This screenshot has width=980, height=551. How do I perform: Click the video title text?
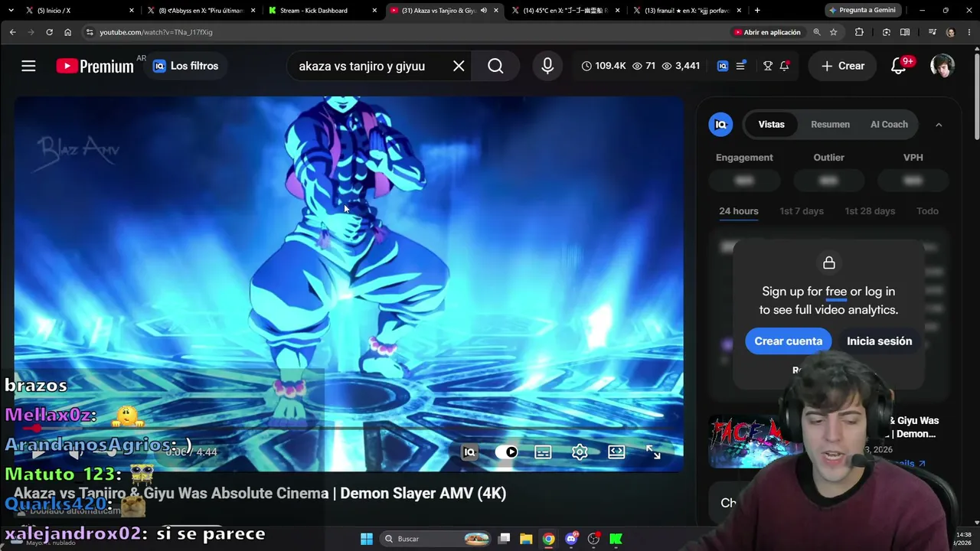click(260, 494)
